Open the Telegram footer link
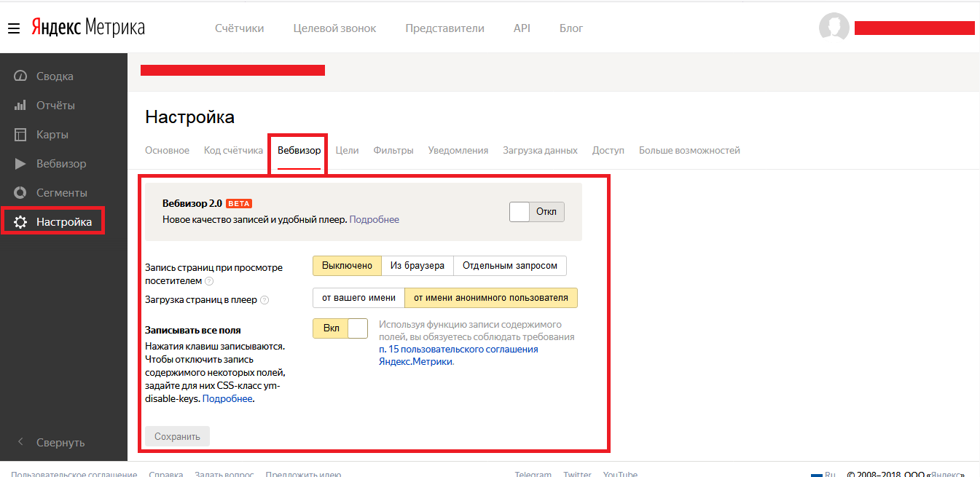The width and height of the screenshot is (980, 477). click(533, 474)
